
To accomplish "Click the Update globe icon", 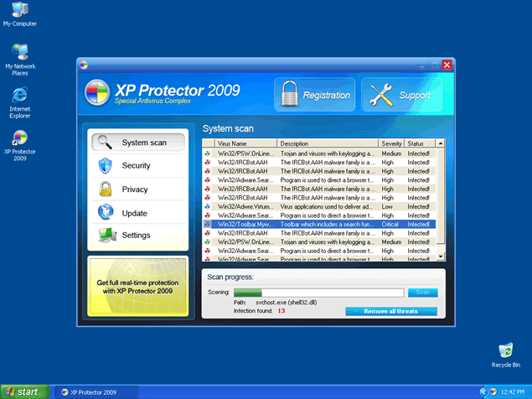I will 106,212.
